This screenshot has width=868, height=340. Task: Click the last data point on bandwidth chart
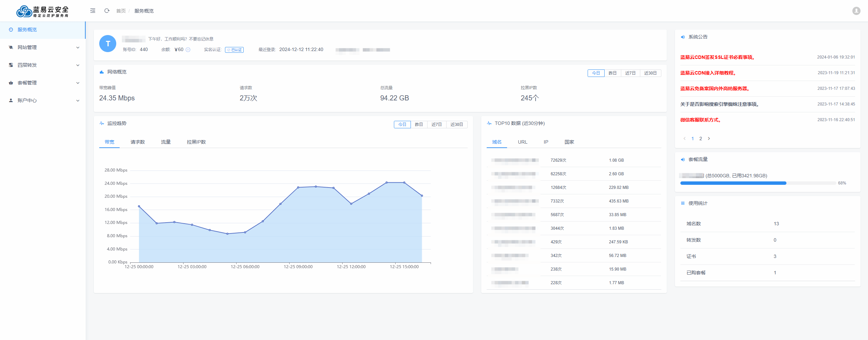422,196
